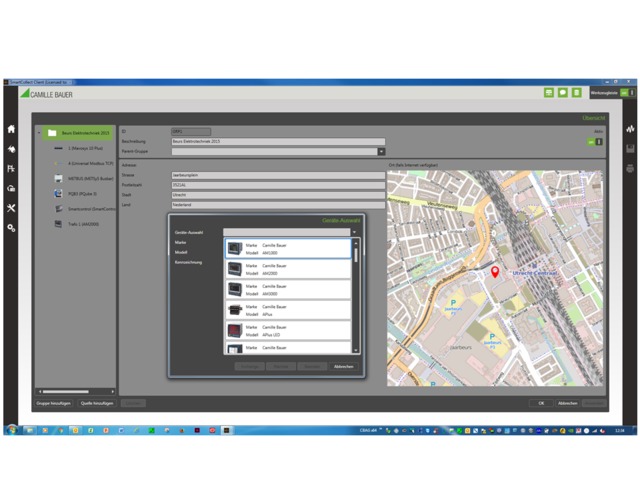The width and height of the screenshot is (640, 480).
Task: Open the wrench and screwdriver tools icon
Action: (11, 208)
